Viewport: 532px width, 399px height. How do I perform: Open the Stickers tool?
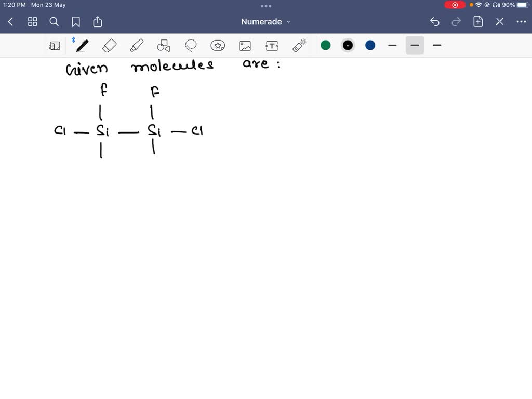[218, 45]
